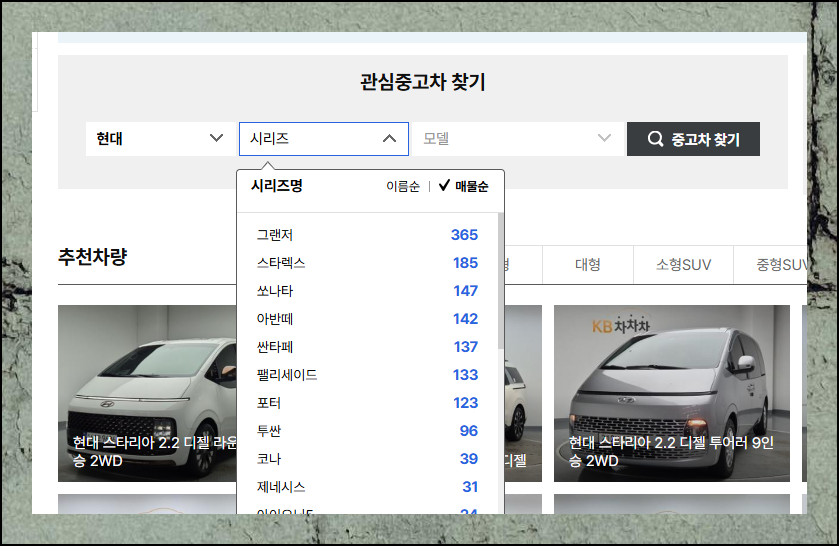Select 싼타페 in the series list

click(x=367, y=347)
